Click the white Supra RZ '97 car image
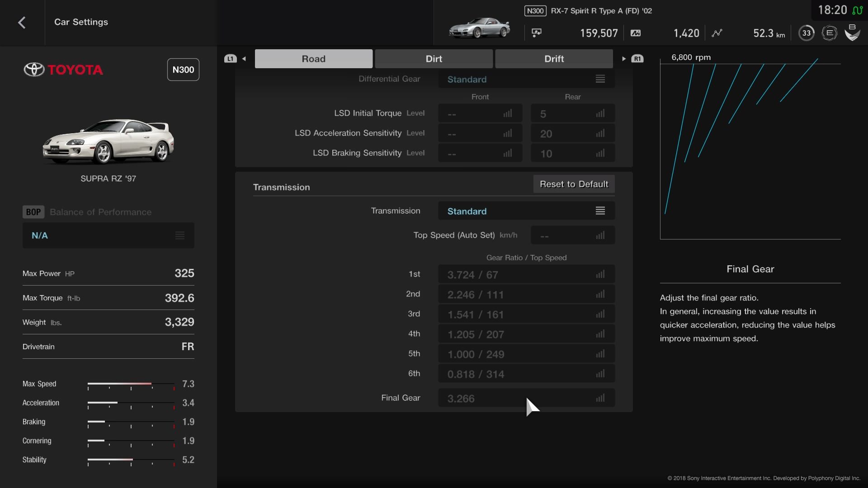868x488 pixels. pyautogui.click(x=108, y=141)
